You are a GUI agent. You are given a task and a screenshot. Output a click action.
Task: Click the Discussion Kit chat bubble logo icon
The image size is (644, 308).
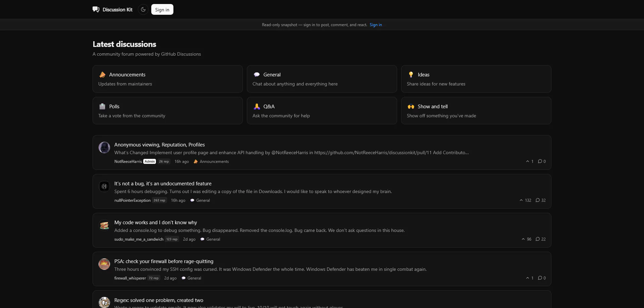(96, 9)
